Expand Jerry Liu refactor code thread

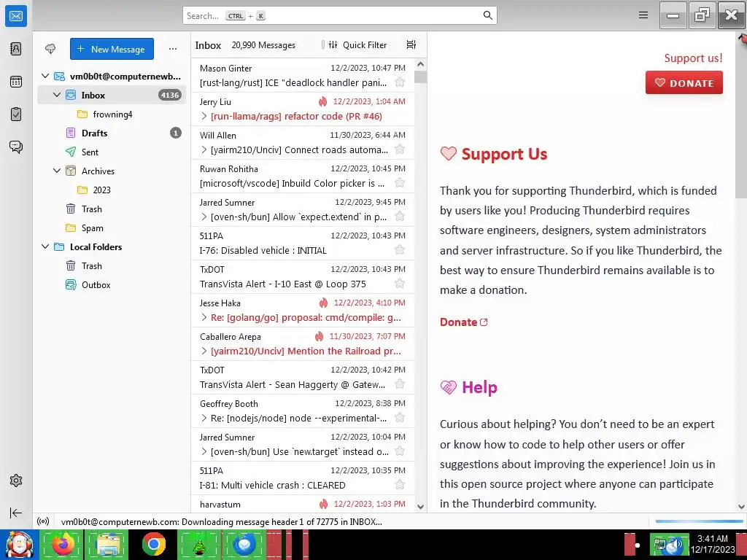204,116
